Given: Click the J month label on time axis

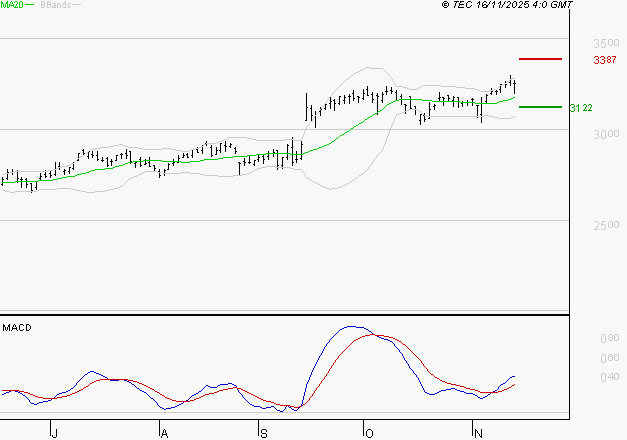Looking at the screenshot, I should (55, 434).
